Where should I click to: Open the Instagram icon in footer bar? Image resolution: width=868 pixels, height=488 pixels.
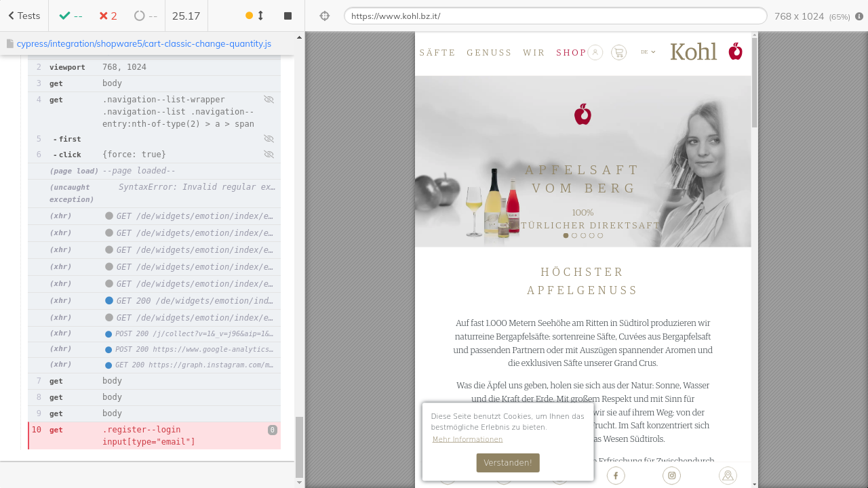coord(671,475)
